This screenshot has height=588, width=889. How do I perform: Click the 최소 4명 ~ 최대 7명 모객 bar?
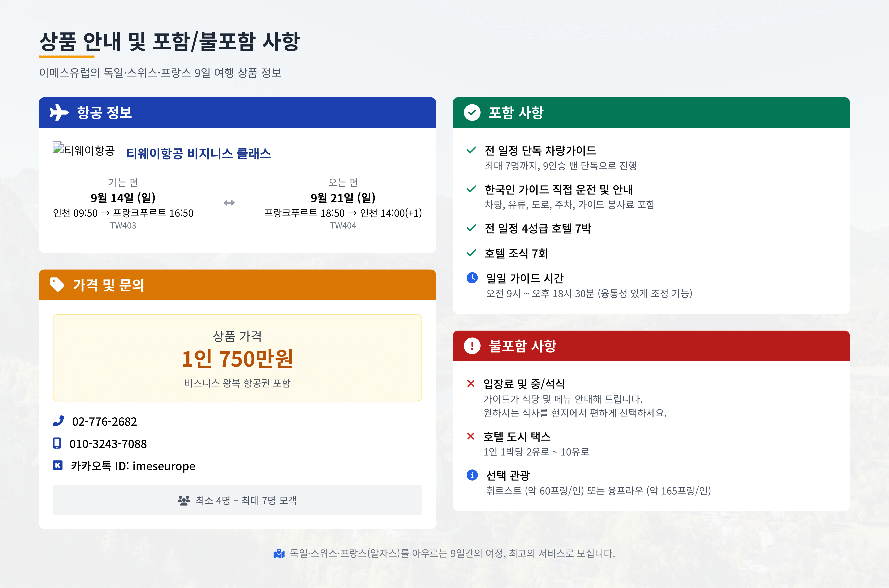click(x=237, y=500)
